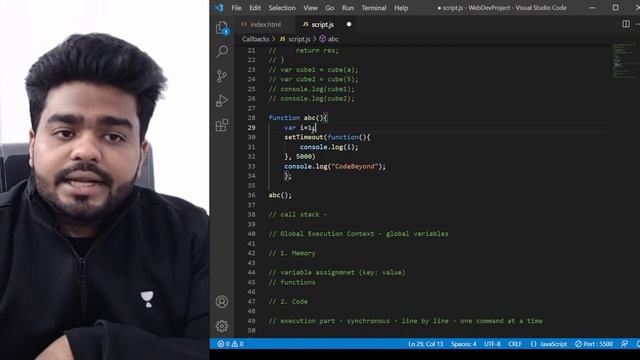Click CRLF end of line status
The width and height of the screenshot is (640, 360).
click(x=515, y=344)
